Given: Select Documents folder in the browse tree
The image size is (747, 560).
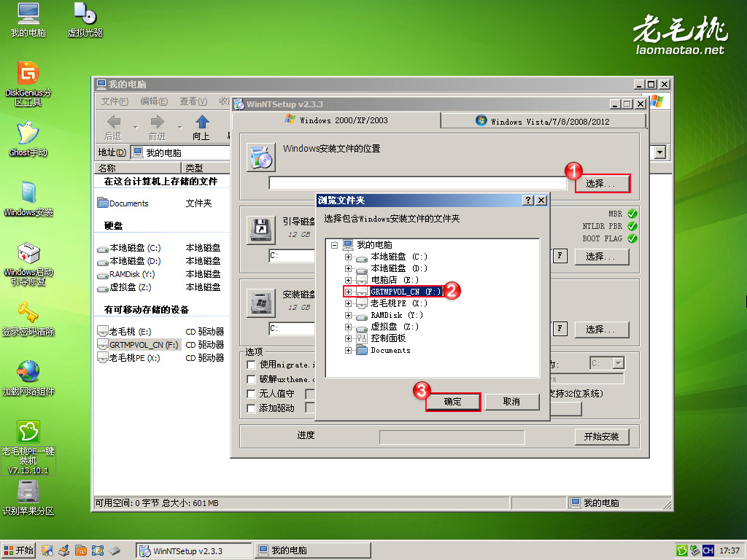Looking at the screenshot, I should coord(390,351).
